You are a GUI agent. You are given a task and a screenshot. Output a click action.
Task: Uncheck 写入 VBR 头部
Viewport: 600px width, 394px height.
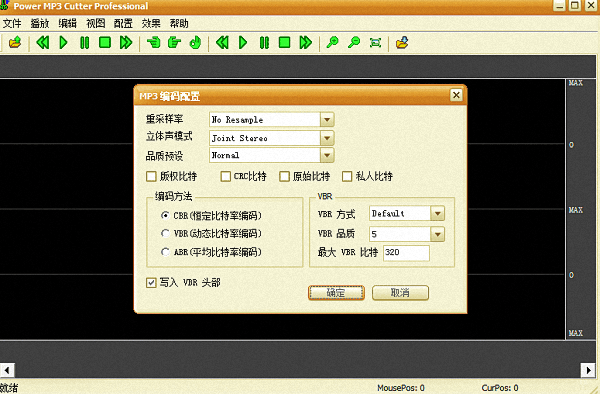point(151,283)
